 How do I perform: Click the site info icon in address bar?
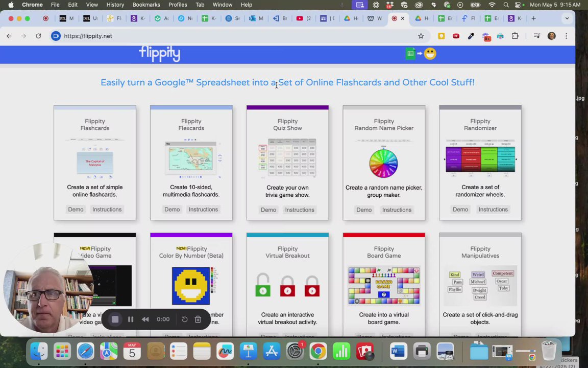tap(56, 36)
